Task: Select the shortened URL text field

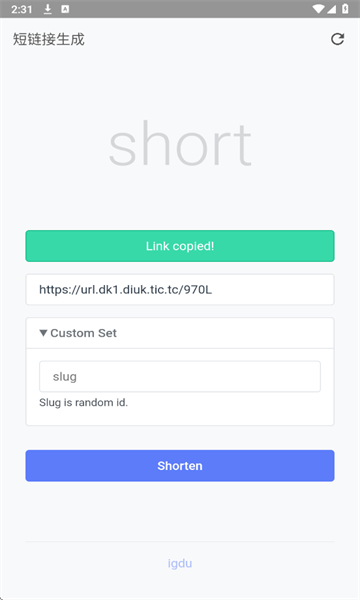Action: point(180,290)
